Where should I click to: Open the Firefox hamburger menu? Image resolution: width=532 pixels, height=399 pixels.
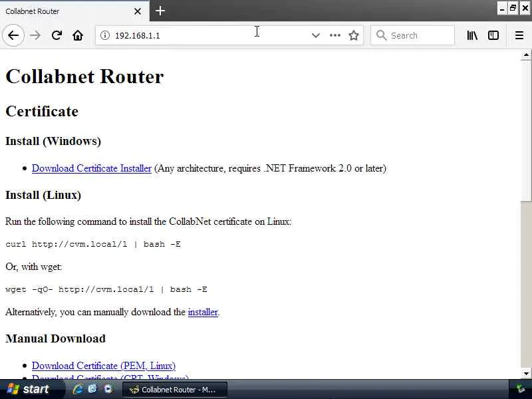519,35
